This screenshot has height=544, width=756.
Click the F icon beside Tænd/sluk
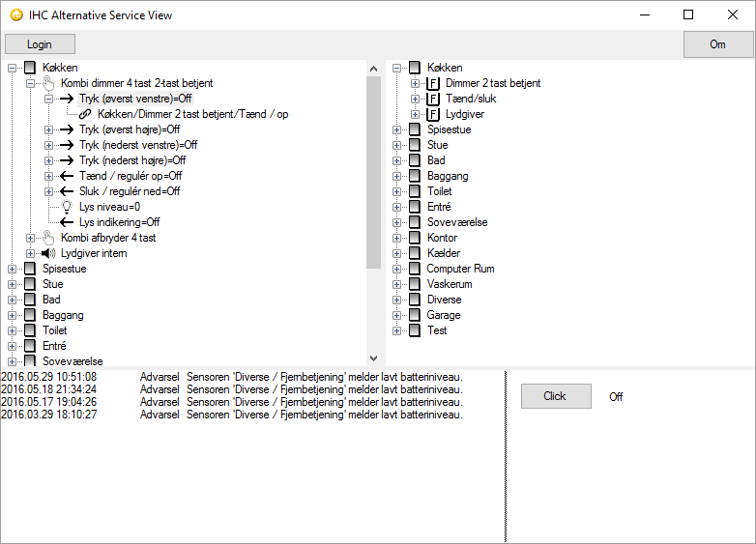(x=433, y=99)
